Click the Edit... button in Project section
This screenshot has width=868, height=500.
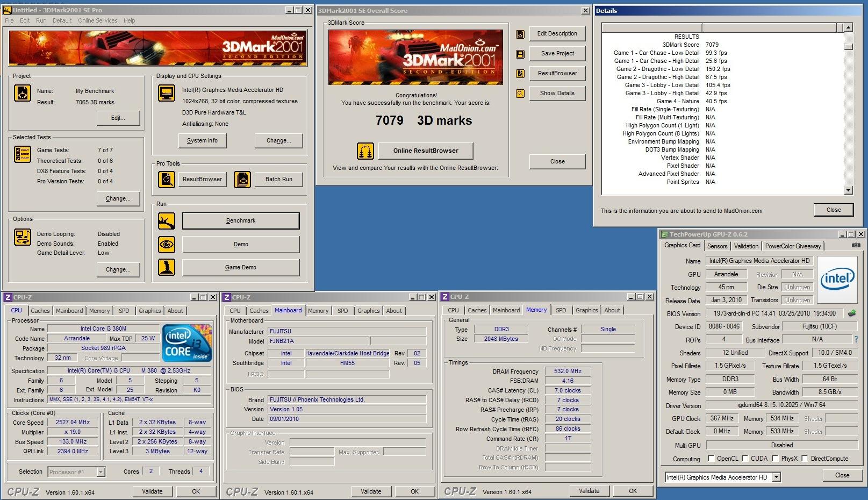coord(118,118)
